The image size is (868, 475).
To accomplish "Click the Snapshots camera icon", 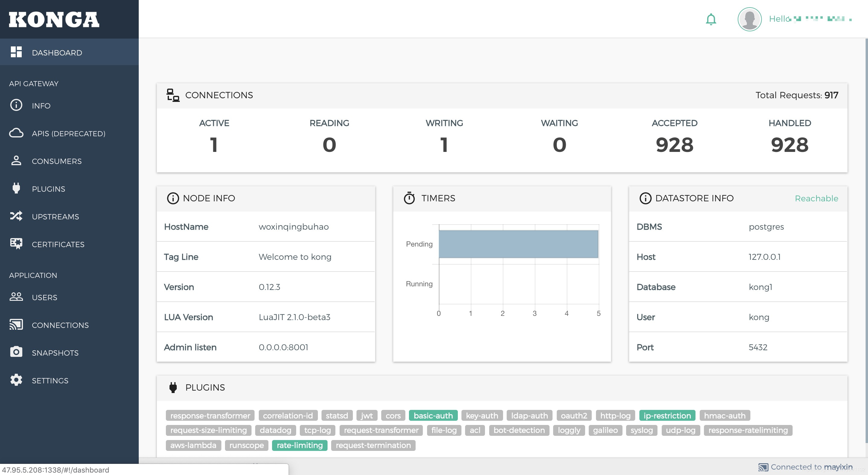I will (16, 352).
